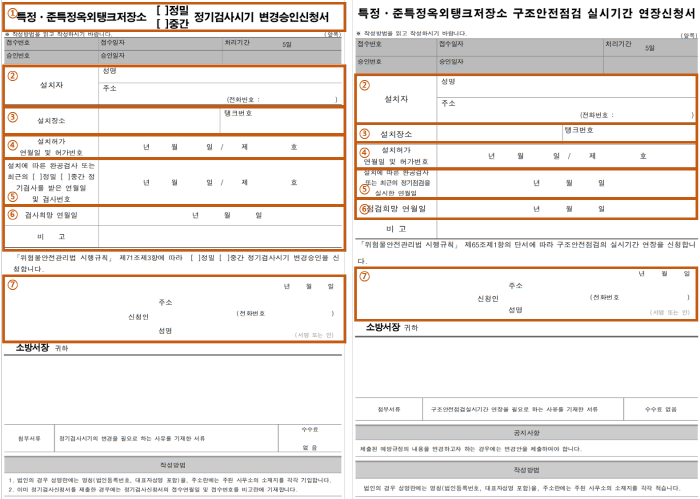Click the 접수번호 cell in the 연장신청서
Viewport: 700px width, 499px height.
396,47
